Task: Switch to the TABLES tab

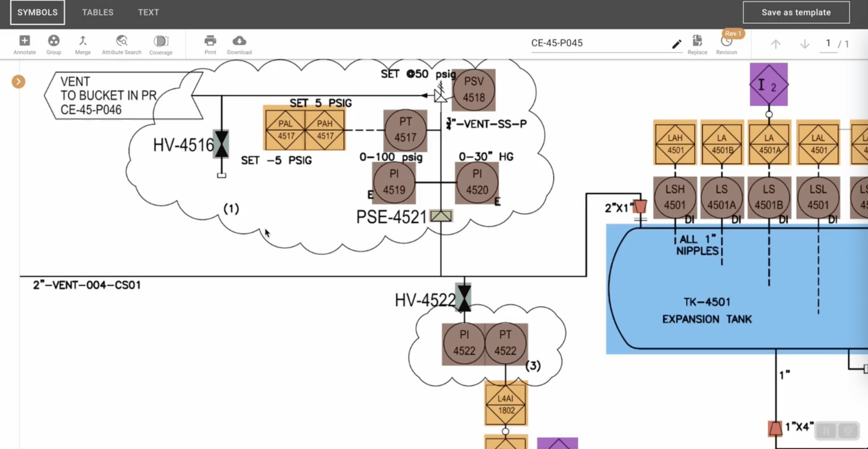Action: 98,12
